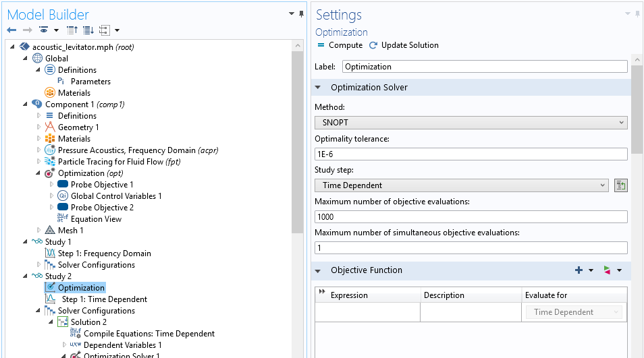Pin the Model Builder panel
644x358 pixels.
[301, 13]
